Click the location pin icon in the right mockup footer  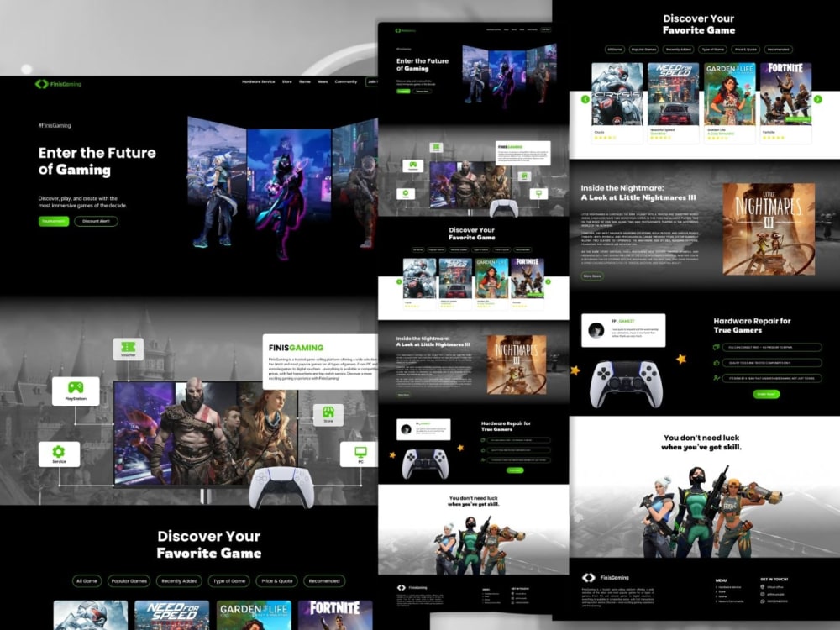pyautogui.click(x=763, y=587)
